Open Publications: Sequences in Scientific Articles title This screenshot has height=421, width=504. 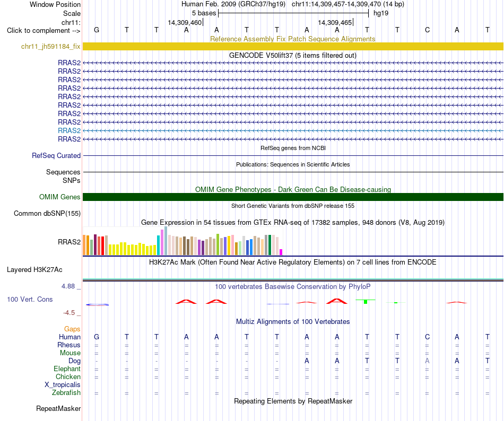pos(293,164)
